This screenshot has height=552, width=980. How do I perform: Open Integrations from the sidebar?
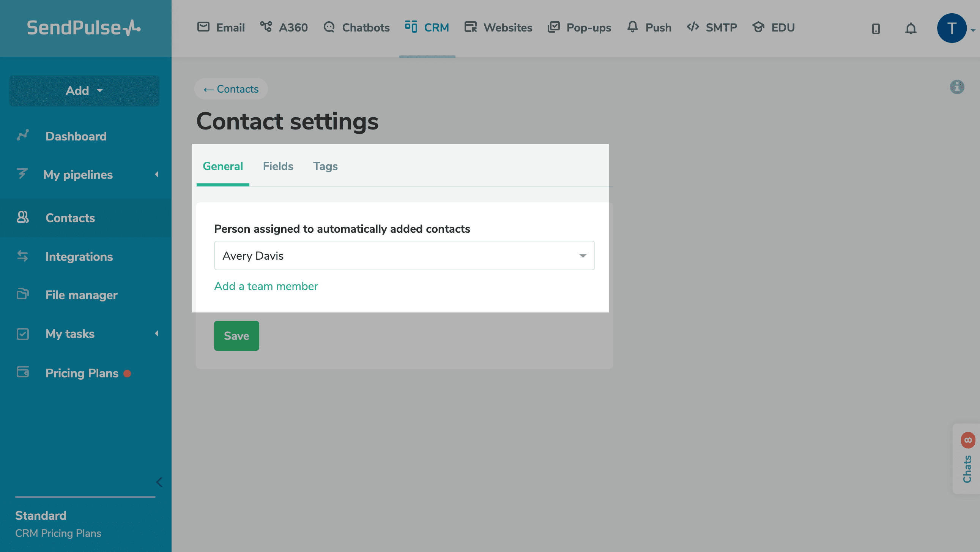79,257
